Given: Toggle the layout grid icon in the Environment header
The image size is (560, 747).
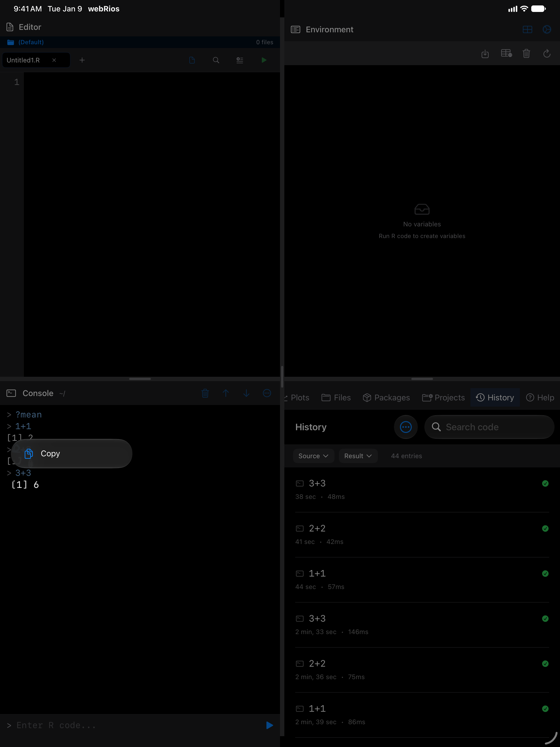Looking at the screenshot, I should [x=527, y=30].
